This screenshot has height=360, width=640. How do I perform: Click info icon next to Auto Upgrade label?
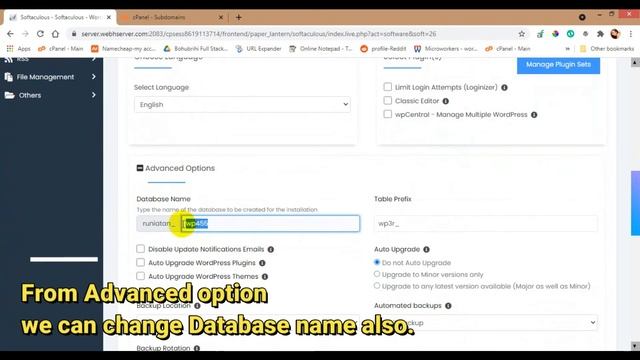click(x=427, y=249)
